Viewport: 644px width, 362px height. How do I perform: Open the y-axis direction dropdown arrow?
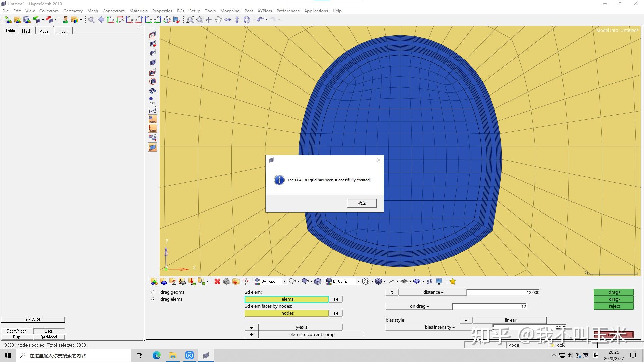pos(251,327)
